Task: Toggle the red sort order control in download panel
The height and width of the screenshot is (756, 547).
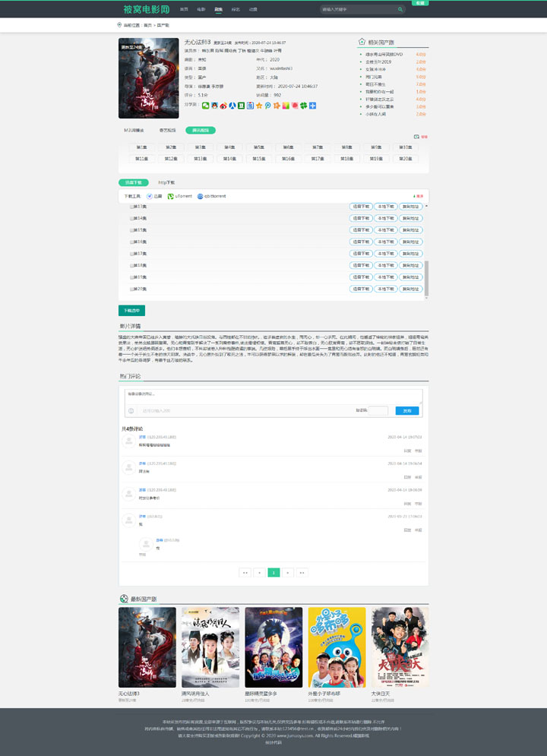Action: coord(417,196)
